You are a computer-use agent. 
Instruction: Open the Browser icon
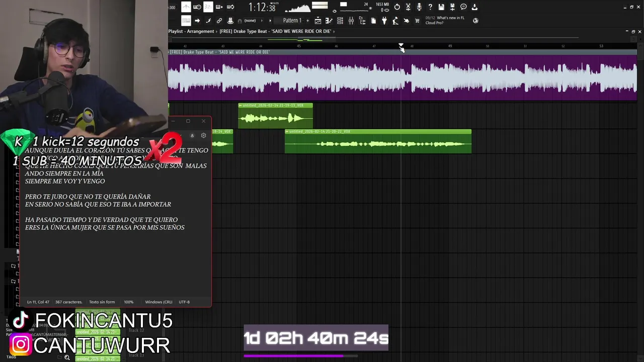362,21
